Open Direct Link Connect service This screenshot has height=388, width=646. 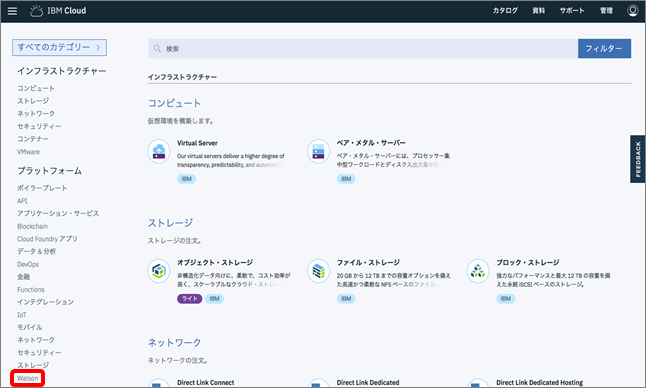click(206, 383)
